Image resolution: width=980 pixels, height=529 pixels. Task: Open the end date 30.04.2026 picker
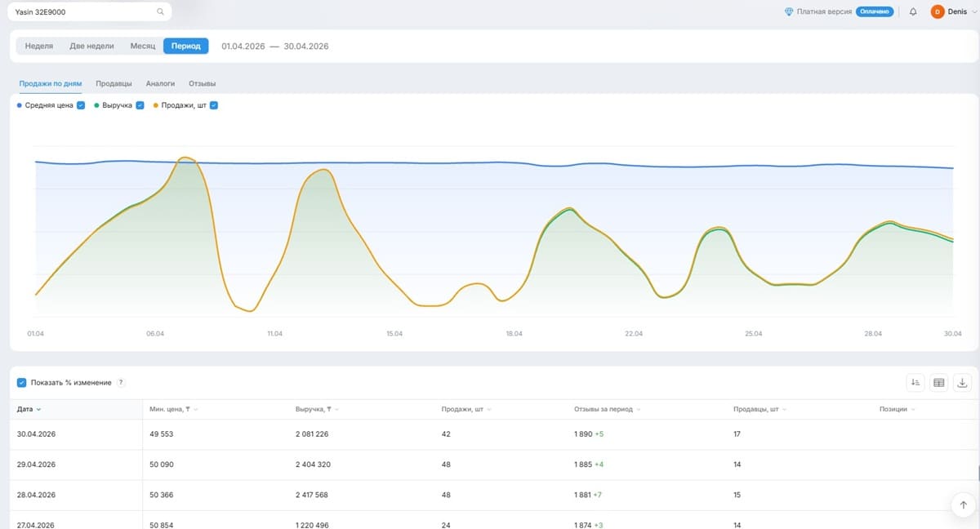tap(306, 47)
